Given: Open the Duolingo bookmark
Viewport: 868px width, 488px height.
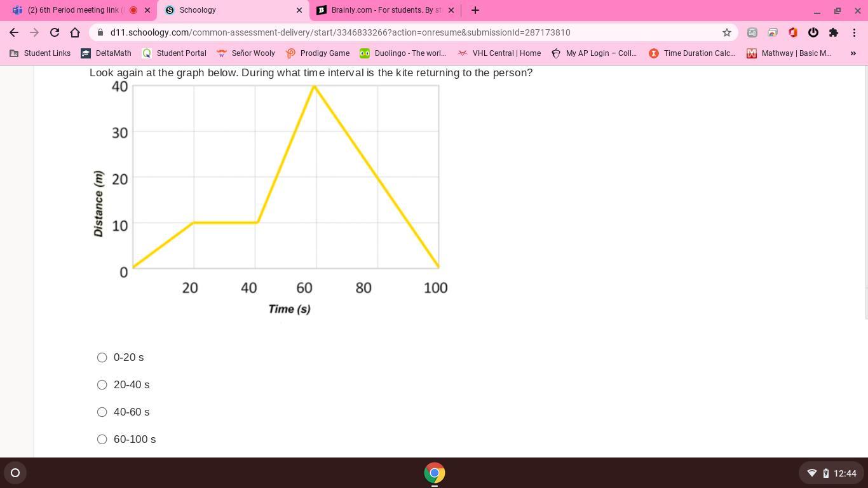Looking at the screenshot, I should 403,53.
